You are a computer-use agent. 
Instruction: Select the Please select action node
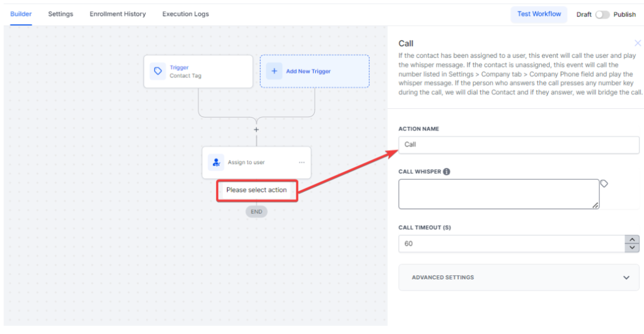click(x=256, y=190)
